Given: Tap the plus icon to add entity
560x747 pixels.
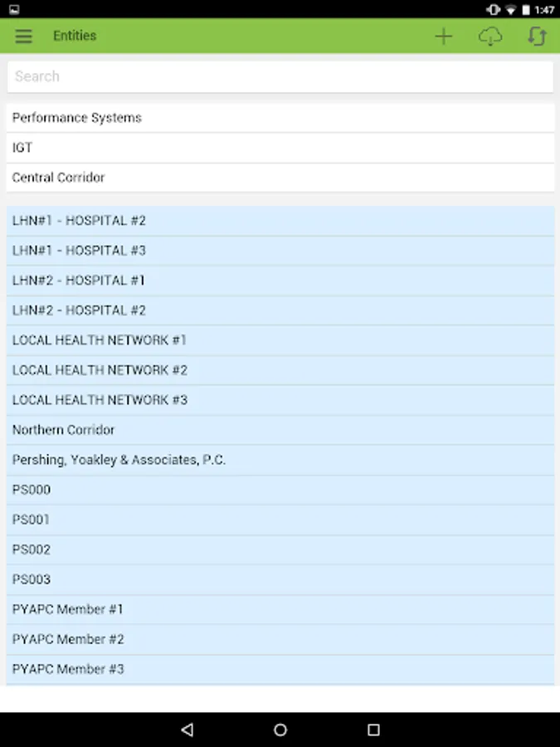Looking at the screenshot, I should tap(443, 37).
